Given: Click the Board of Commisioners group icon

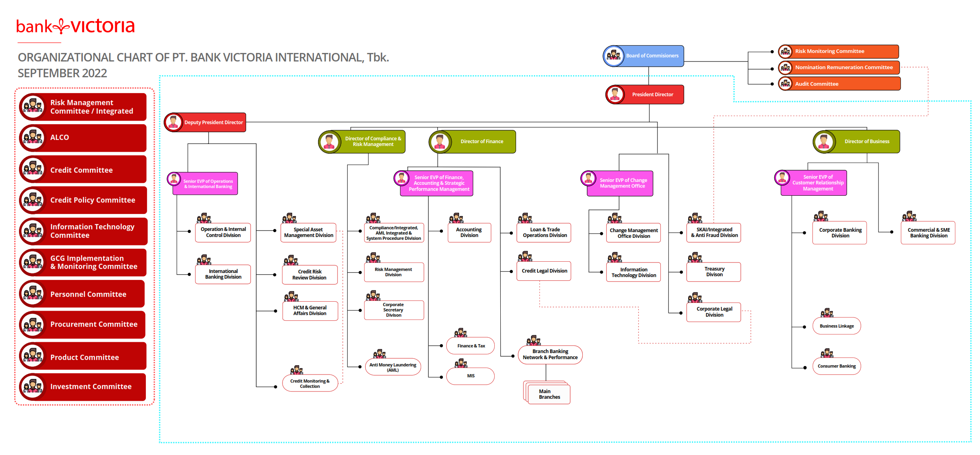Looking at the screenshot, I should point(613,55).
